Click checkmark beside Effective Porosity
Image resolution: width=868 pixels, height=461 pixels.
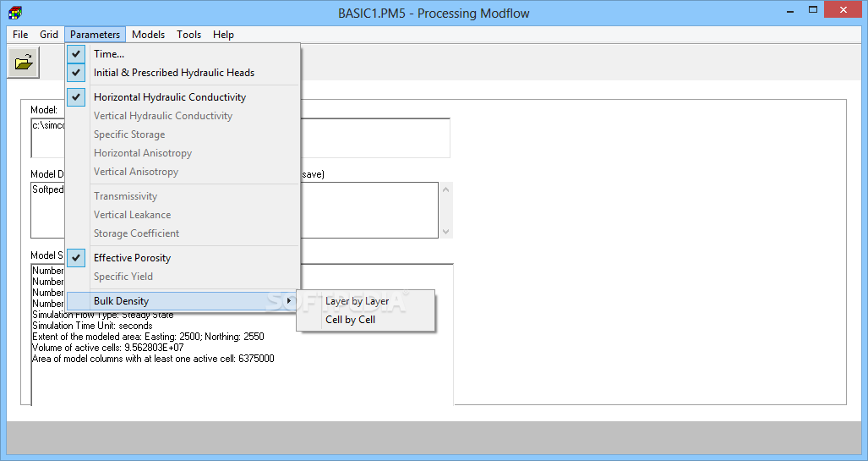click(x=76, y=258)
